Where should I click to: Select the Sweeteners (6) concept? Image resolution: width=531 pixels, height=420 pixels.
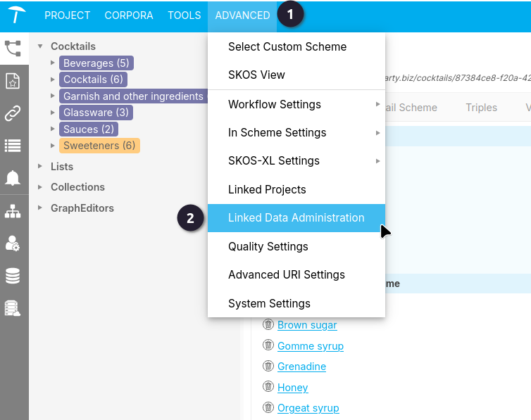(99, 146)
